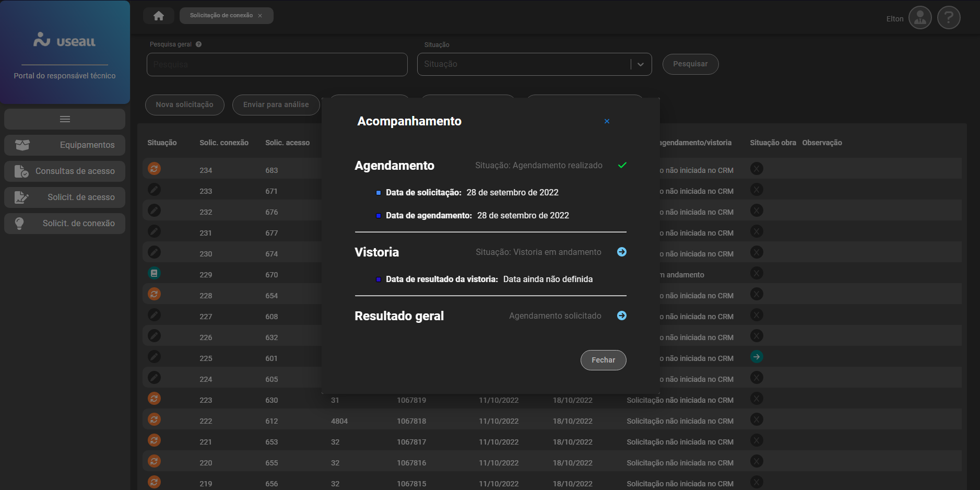Viewport: 980px width, 490px height.
Task: Close the Acompanhamento dialog with X
Action: pyautogui.click(x=607, y=121)
